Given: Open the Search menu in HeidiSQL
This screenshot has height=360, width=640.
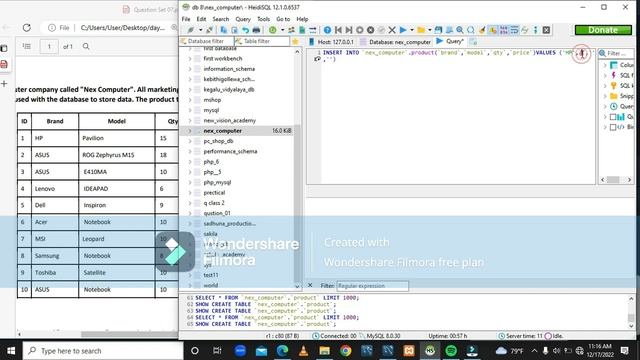Looking at the screenshot, I should click(221, 19).
